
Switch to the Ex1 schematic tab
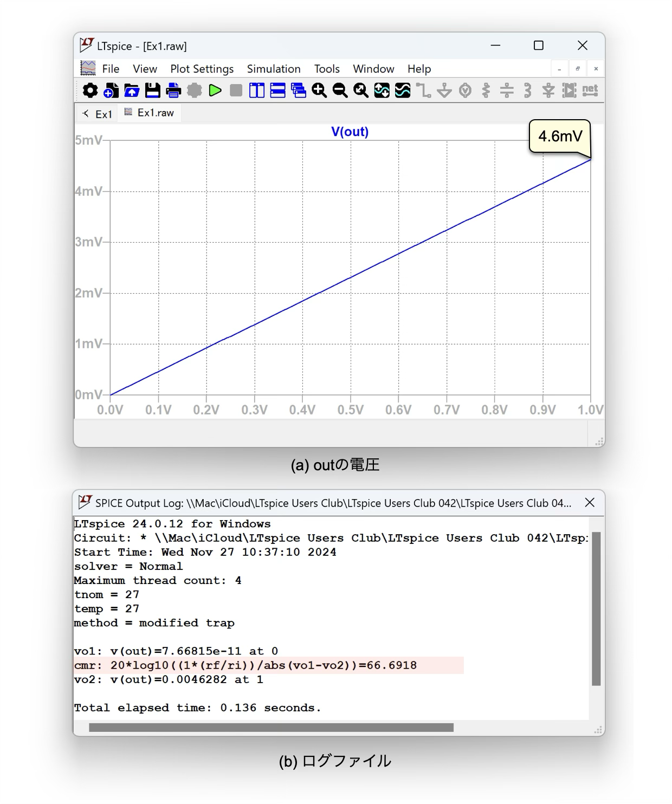(97, 114)
